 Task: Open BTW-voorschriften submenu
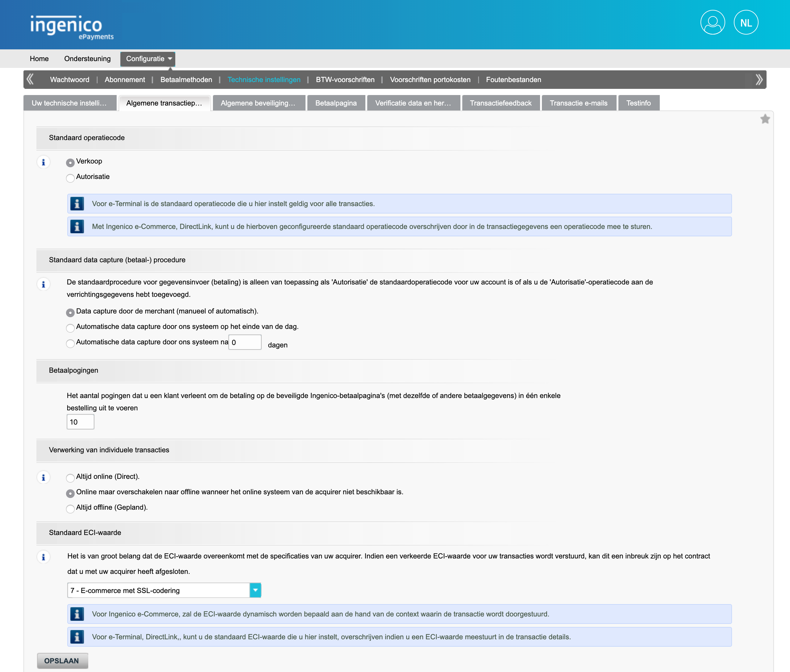(x=345, y=80)
